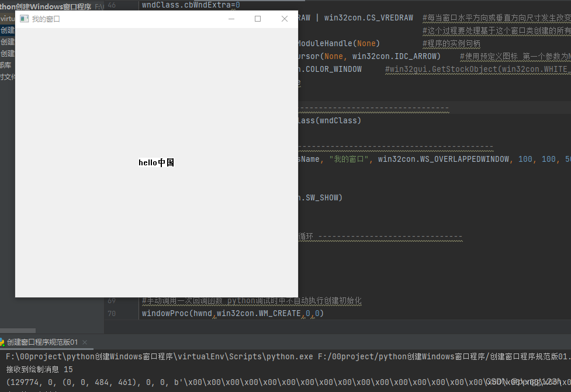Click the Python icon on the run tab
Viewport: 571px width, 392px height.
4,343
